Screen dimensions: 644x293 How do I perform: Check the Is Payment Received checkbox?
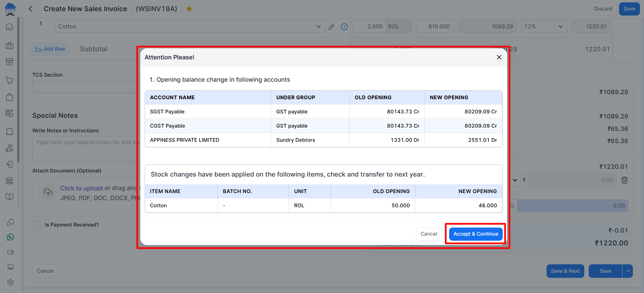click(37, 225)
